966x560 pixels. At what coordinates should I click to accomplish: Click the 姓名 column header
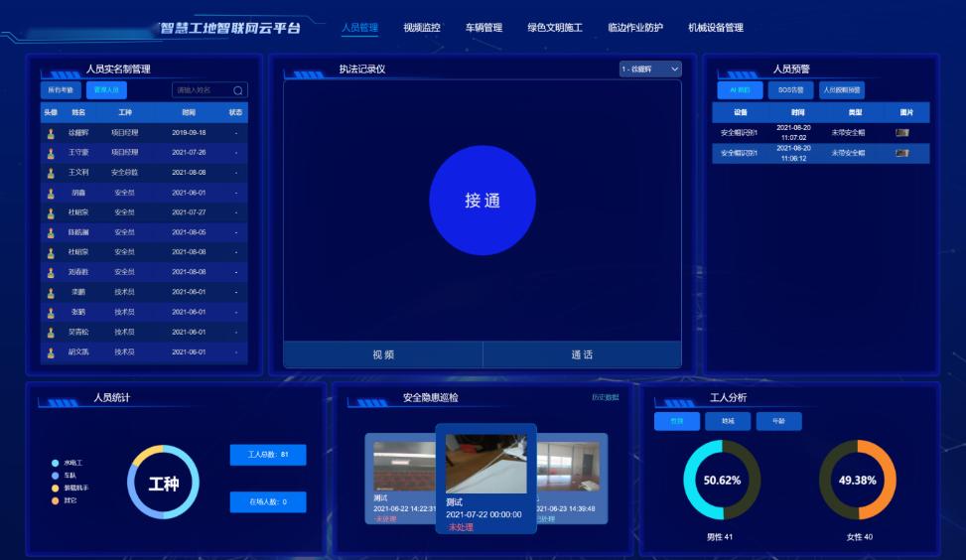[78, 113]
